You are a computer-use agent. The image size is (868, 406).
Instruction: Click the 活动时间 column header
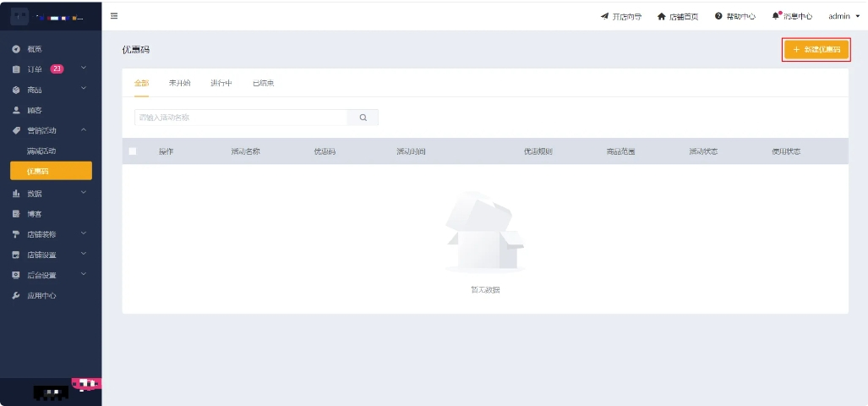[411, 151]
